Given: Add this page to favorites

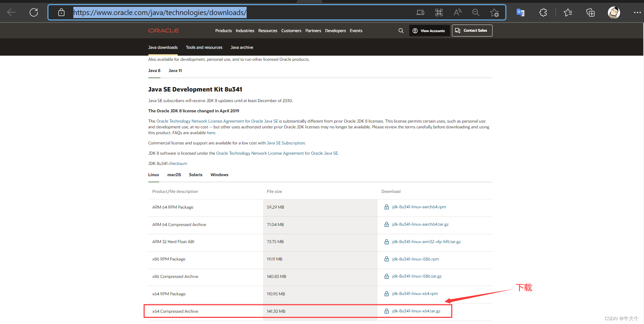Looking at the screenshot, I should coord(494,12).
